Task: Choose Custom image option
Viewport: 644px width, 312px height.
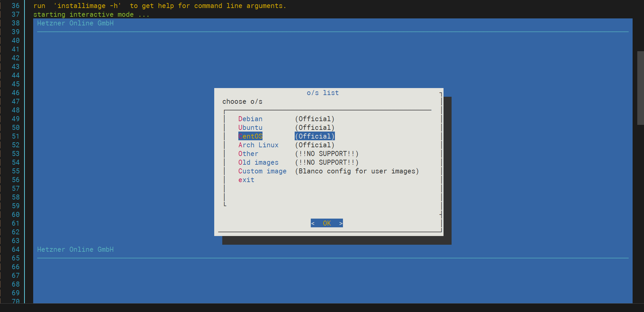Action: [262, 171]
